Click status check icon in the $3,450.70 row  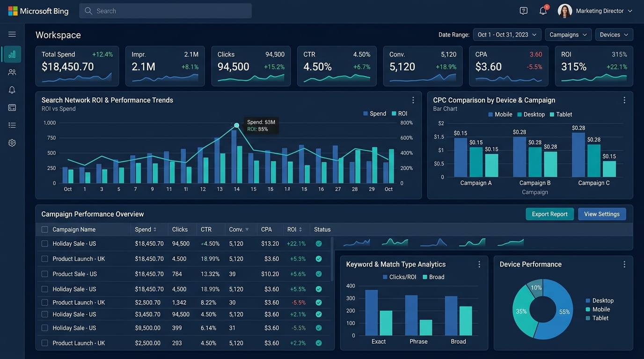tap(319, 315)
